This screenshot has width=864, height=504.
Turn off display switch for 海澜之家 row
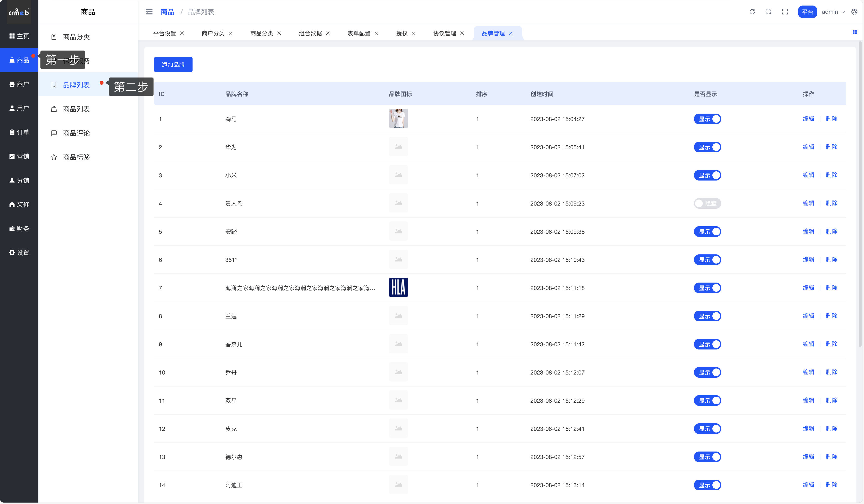coord(707,288)
